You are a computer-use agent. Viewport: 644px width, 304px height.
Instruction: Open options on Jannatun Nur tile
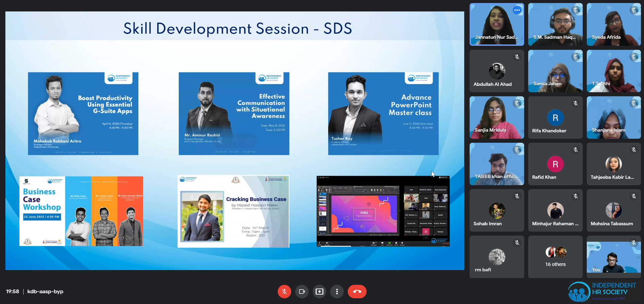pyautogui.click(x=517, y=10)
